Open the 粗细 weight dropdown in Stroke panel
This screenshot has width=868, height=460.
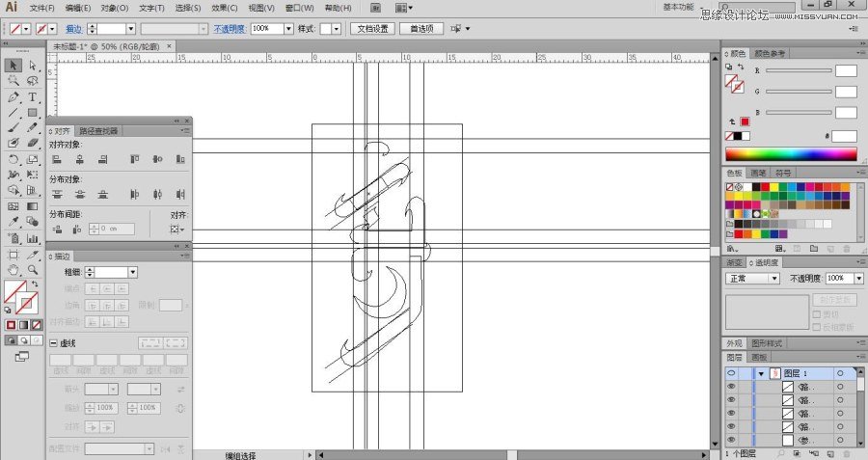click(132, 272)
